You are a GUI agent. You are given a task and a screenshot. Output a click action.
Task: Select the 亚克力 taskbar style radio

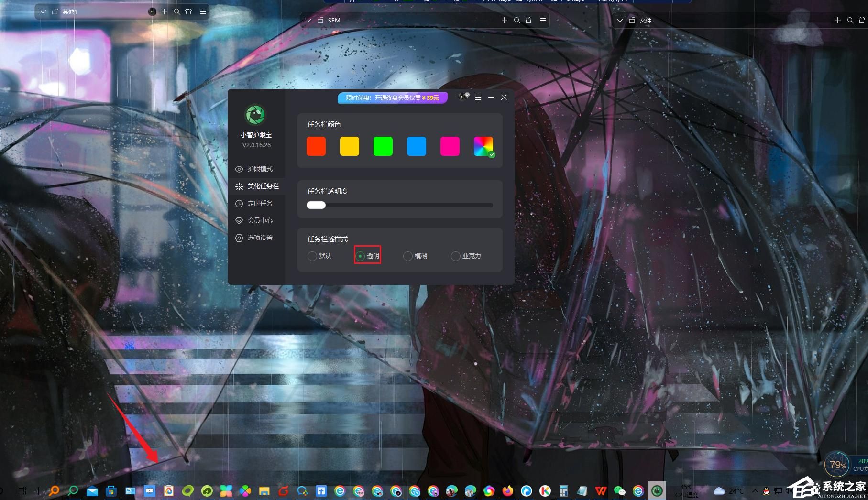(x=466, y=256)
